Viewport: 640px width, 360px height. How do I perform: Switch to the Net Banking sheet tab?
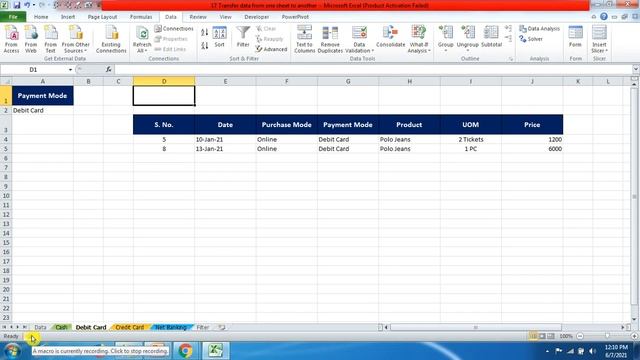pyautogui.click(x=171, y=327)
